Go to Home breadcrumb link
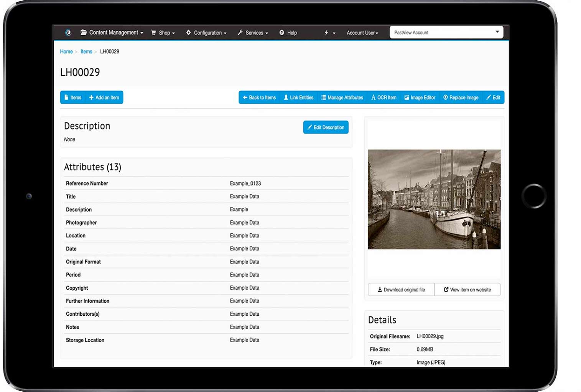This screenshot has width=581, height=392. tap(66, 51)
